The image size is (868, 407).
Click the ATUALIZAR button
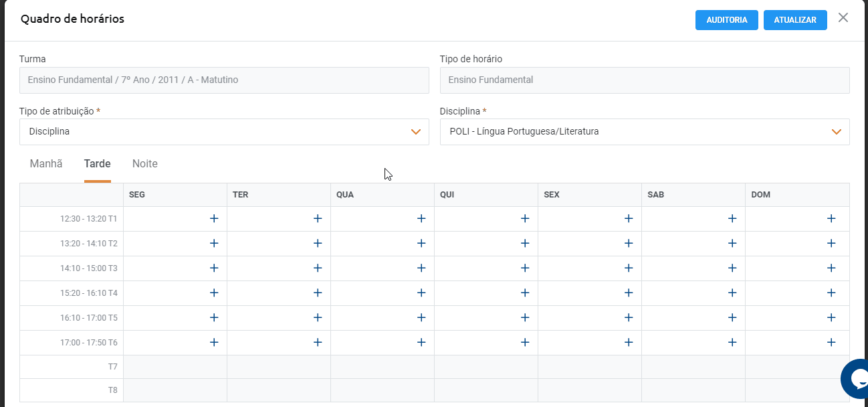pos(795,20)
